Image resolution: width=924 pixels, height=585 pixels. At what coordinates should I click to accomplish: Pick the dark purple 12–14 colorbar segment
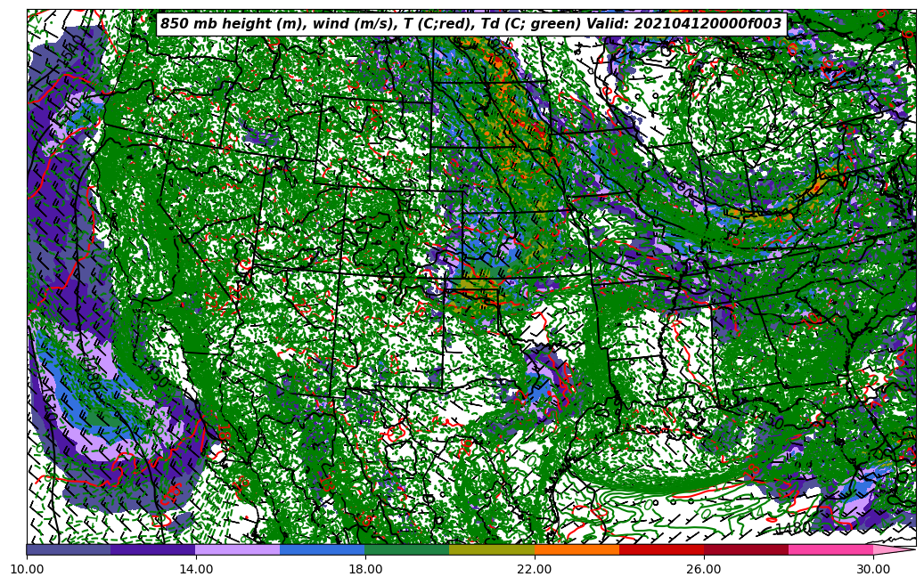tap(153, 550)
